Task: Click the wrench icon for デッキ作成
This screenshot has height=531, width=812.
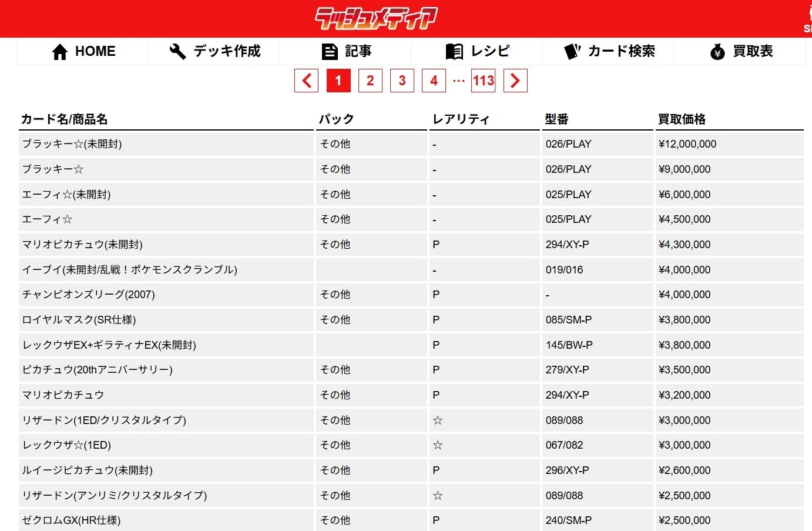Action: pyautogui.click(x=177, y=52)
